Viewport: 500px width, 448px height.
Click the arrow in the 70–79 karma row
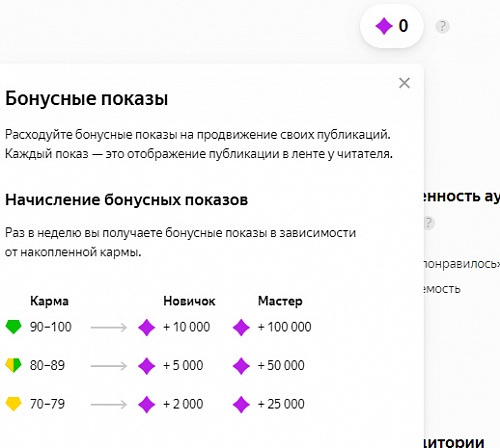tap(109, 405)
